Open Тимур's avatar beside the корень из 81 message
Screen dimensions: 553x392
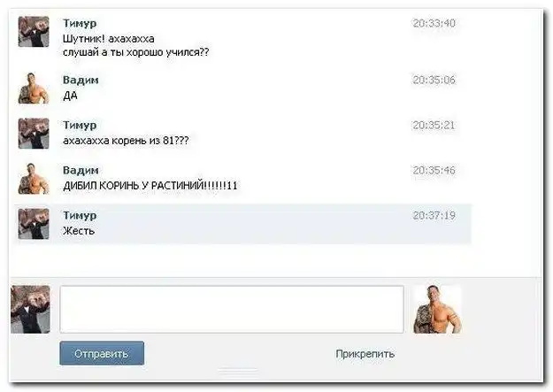34,134
